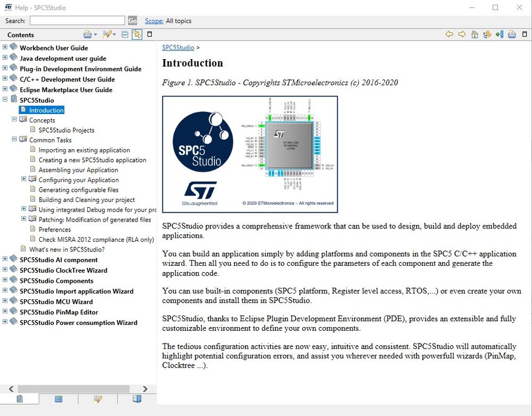Viewport: 532px width, 416px height.
Task: Collapse the Concepts tree node
Action: (14, 119)
